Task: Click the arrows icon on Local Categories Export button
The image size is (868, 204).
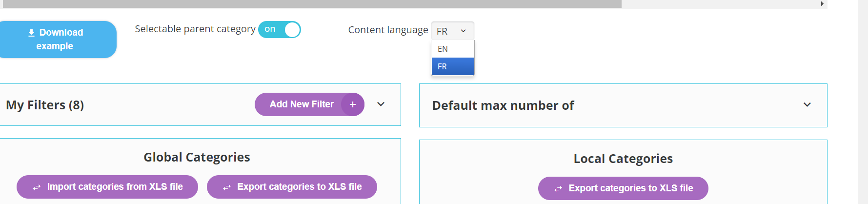Action: pyautogui.click(x=558, y=189)
